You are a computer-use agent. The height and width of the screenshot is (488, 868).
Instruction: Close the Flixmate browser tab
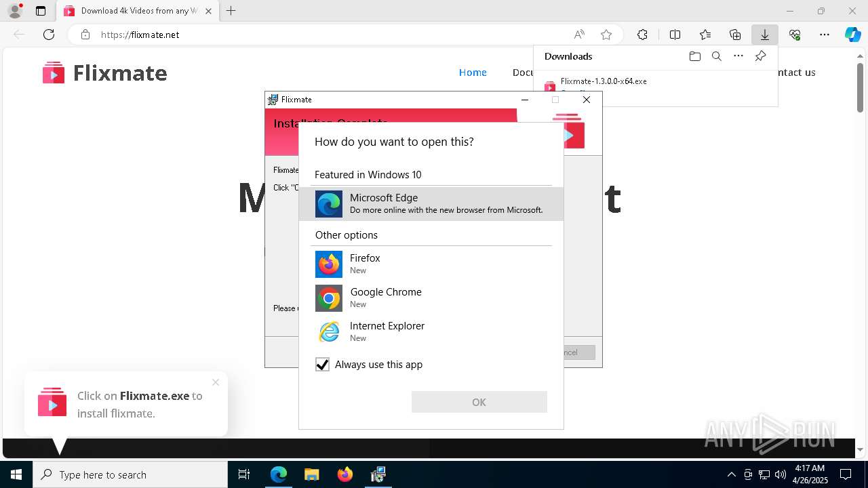[x=208, y=11]
